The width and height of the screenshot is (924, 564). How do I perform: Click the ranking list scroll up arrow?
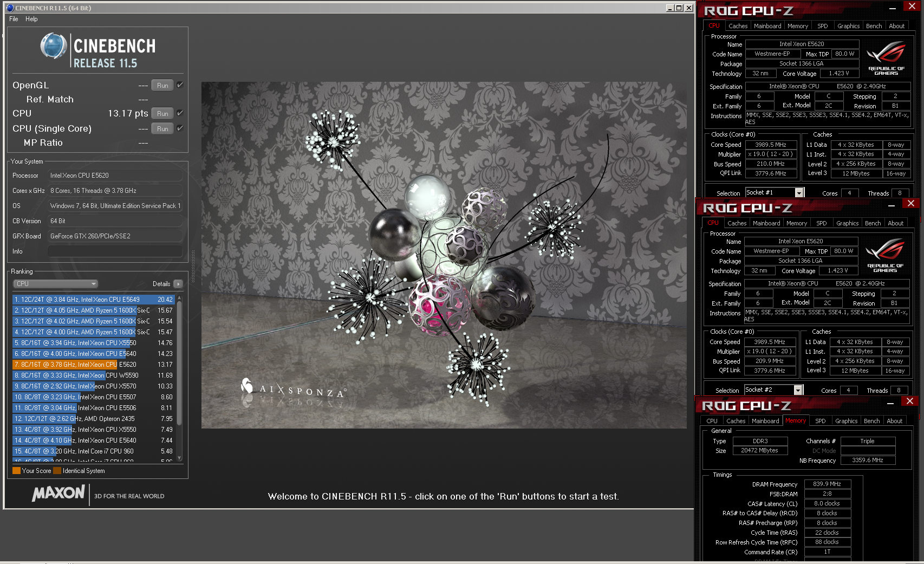(x=179, y=298)
